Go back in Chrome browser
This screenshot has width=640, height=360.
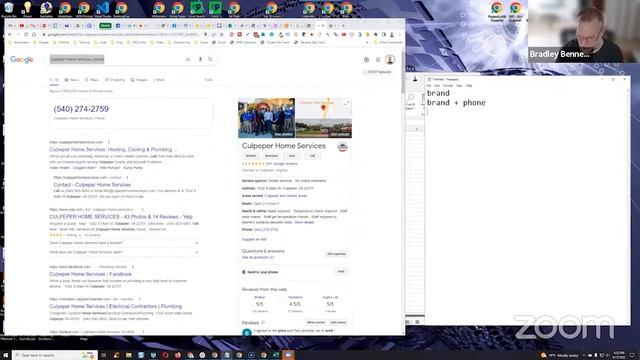[x=10, y=35]
